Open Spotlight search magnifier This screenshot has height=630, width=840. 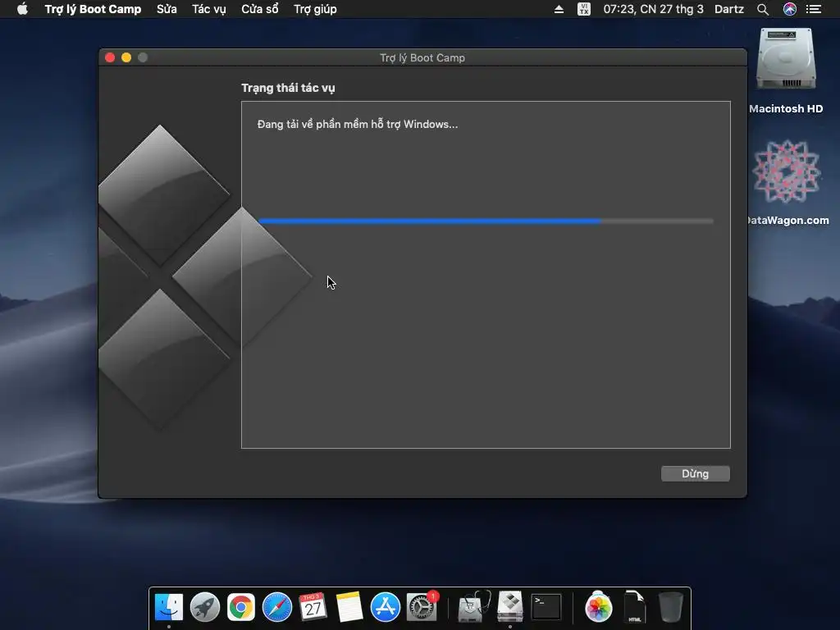click(x=763, y=9)
